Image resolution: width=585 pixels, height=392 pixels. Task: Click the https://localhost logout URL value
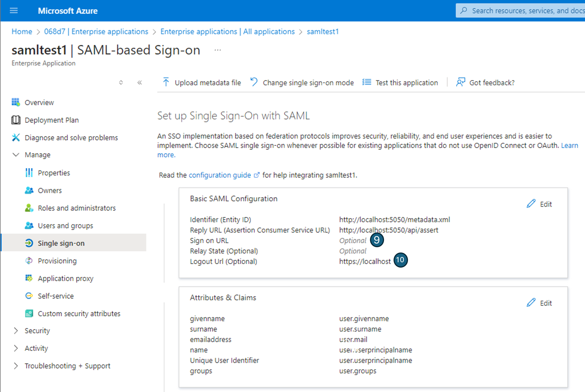click(x=365, y=261)
